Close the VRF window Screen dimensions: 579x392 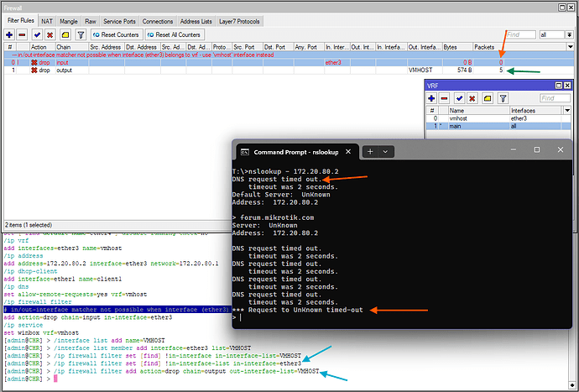point(567,86)
